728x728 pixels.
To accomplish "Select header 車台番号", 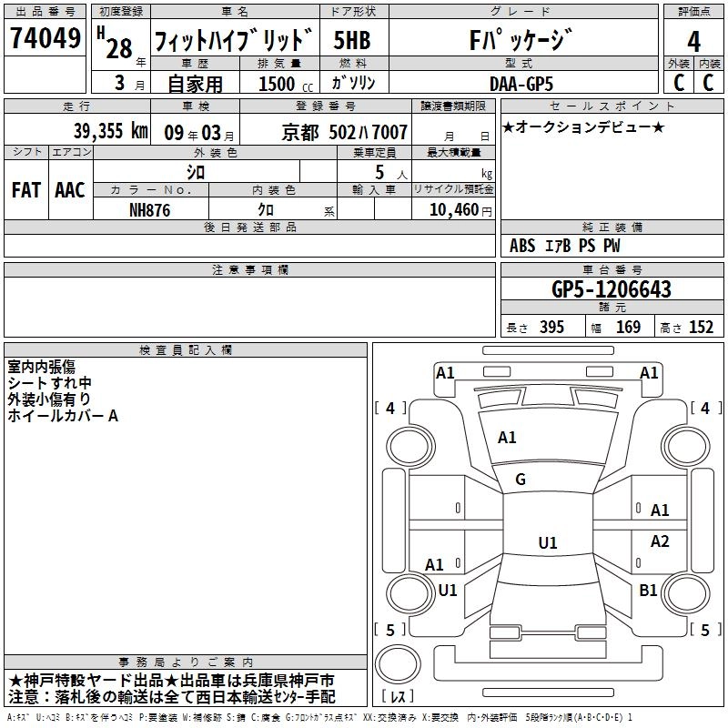I will pos(612,269).
